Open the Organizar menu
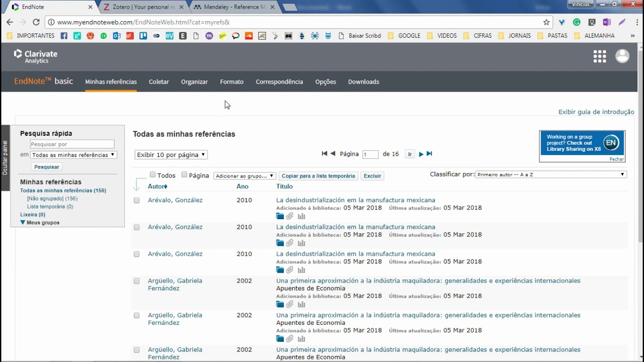Screen dimensions: 644x362 pos(194,81)
